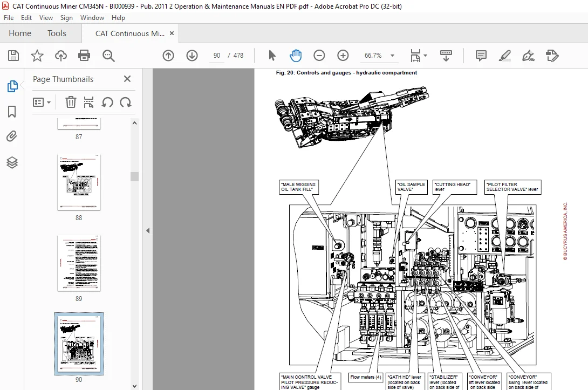Click the "STABILIZER" lever label
588x390 pixels.
coord(445,382)
